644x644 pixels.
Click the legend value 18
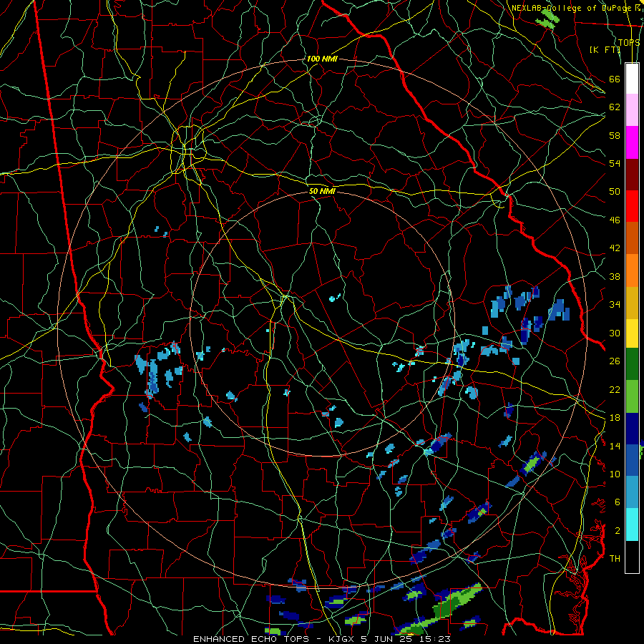click(615, 418)
